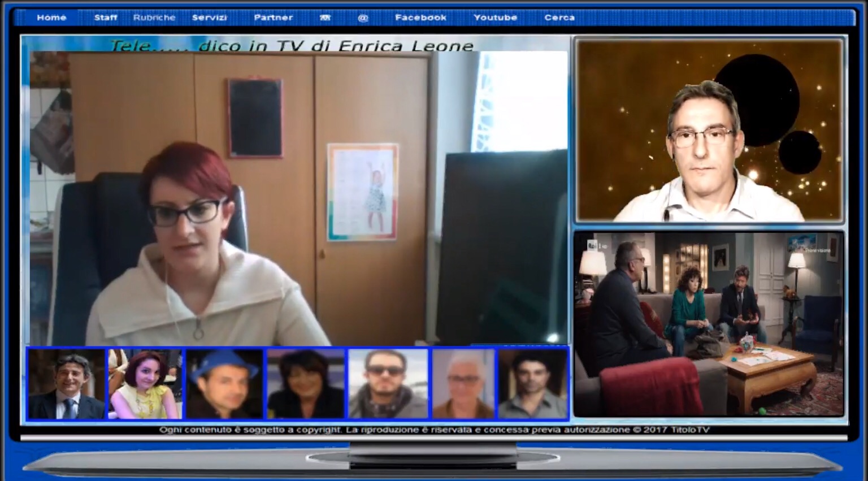This screenshot has height=481, width=868.
Task: Select thumbnail of man wearing sunglasses
Action: point(388,384)
